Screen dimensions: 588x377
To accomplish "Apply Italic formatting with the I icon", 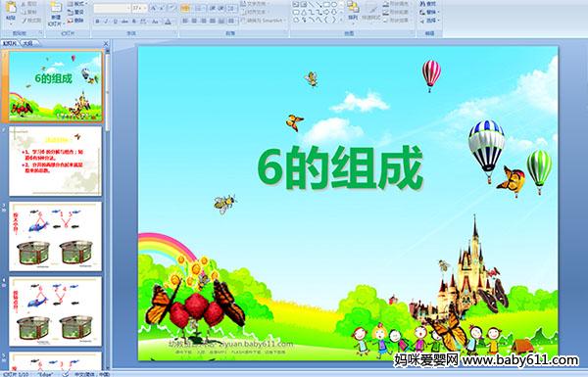I will pyautogui.click(x=106, y=22).
